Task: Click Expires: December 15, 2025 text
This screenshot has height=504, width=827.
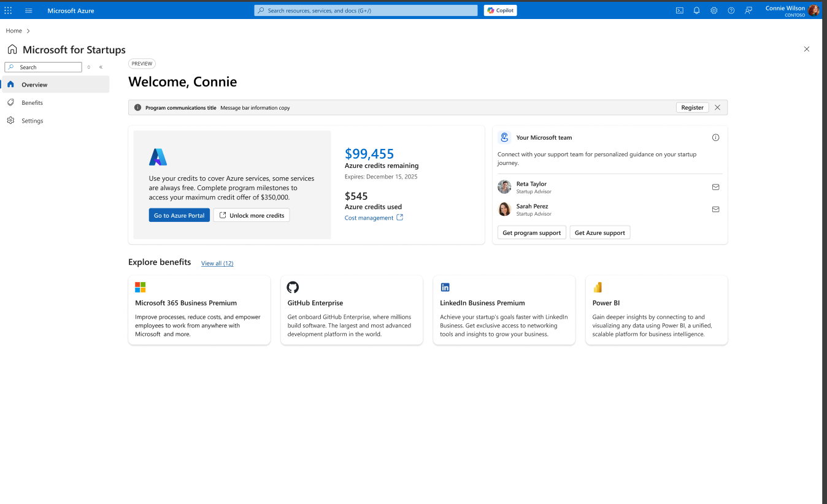Action: click(381, 177)
